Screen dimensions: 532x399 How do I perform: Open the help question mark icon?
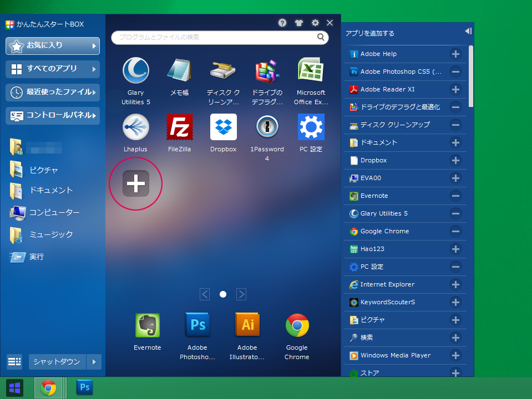(282, 23)
